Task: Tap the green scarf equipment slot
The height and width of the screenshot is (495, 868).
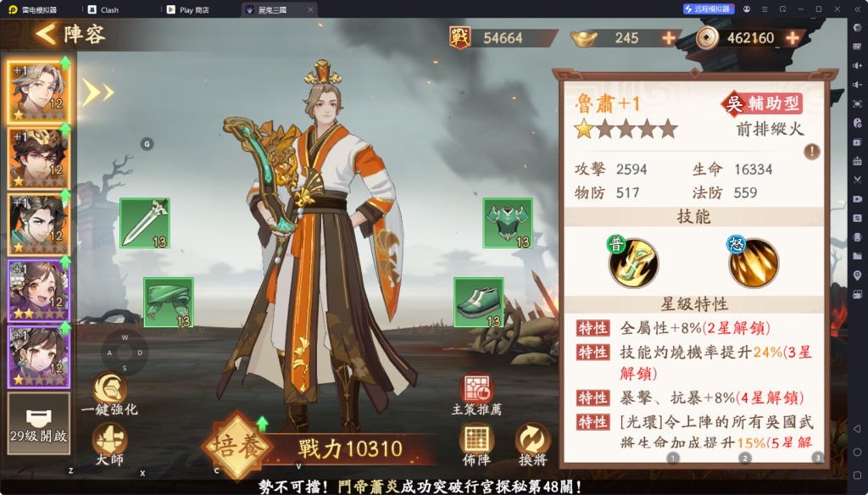Action: click(x=169, y=303)
